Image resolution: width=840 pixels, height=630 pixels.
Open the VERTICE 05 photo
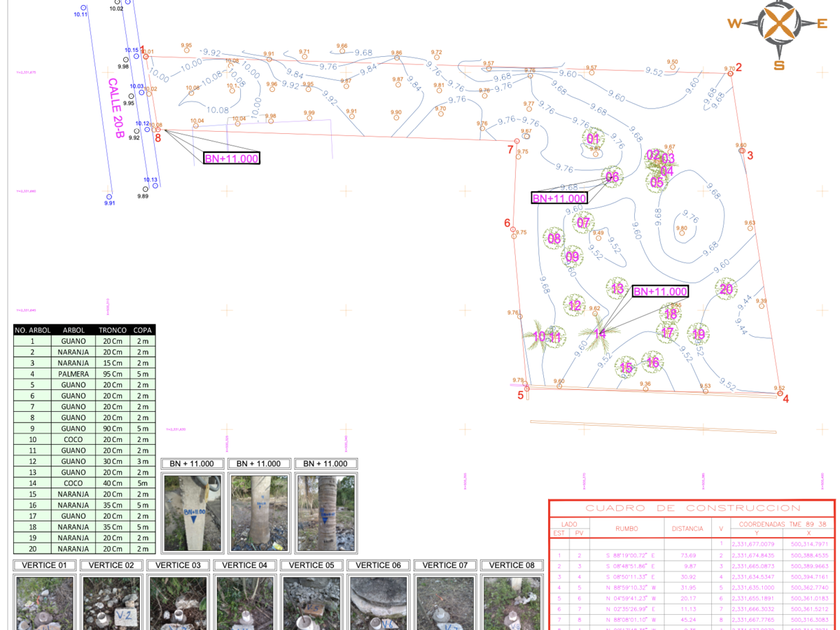click(311, 603)
